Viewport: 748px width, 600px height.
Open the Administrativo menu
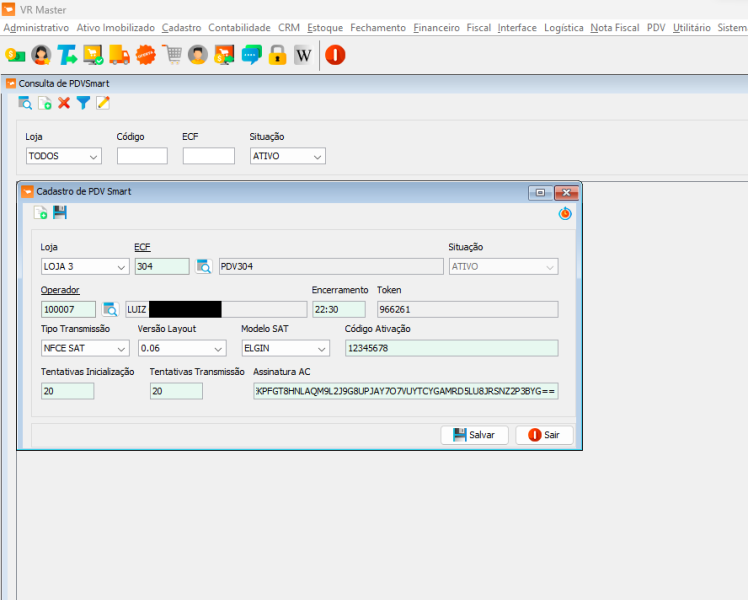(36, 28)
